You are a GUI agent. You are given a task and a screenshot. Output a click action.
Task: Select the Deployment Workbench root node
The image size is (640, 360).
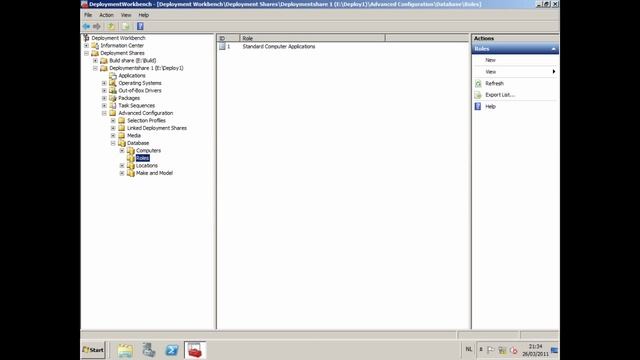point(118,38)
